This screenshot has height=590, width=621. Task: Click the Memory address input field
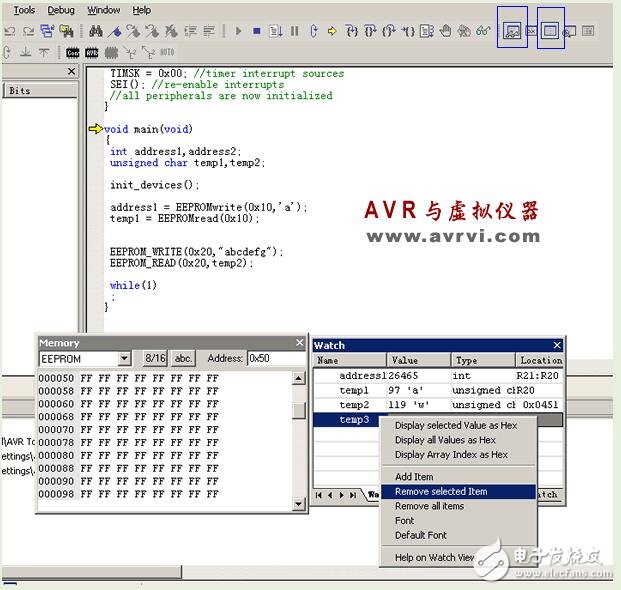(x=275, y=358)
